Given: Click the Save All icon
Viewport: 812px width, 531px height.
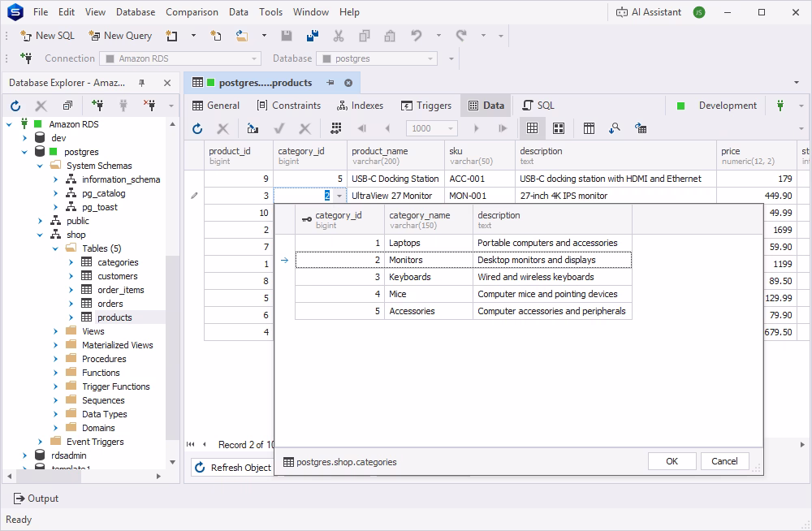Looking at the screenshot, I should tap(313, 35).
